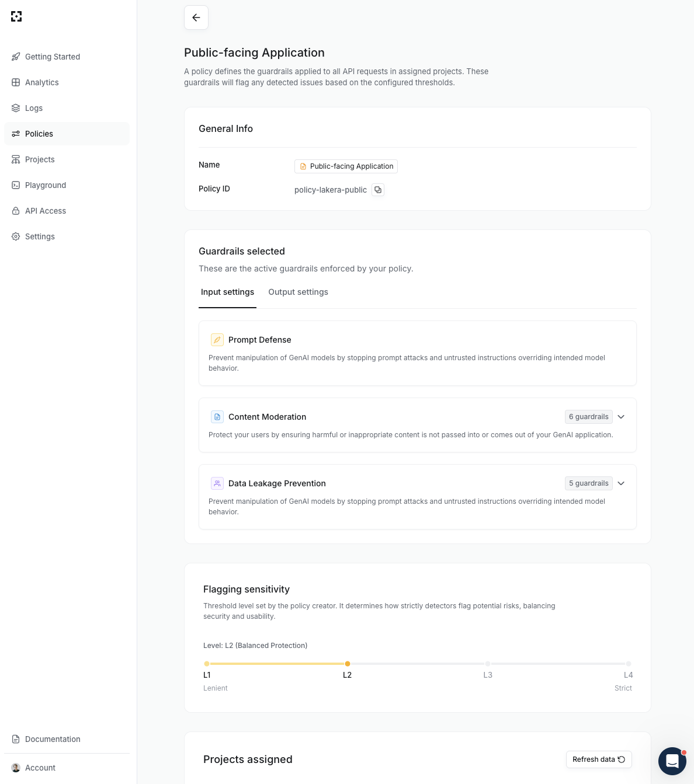
Task: Switch to the Output settings tab
Action: pyautogui.click(x=298, y=292)
